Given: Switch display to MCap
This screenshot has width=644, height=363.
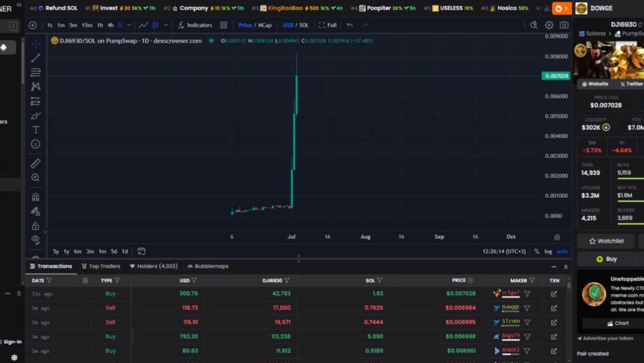Looking at the screenshot, I should [265, 25].
